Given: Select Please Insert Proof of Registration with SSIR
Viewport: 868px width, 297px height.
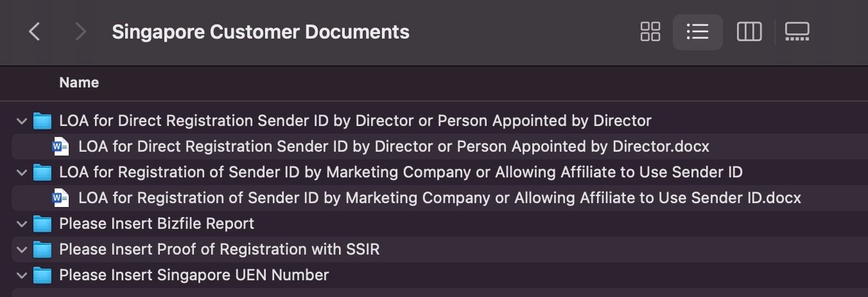Looking at the screenshot, I should tap(219, 249).
